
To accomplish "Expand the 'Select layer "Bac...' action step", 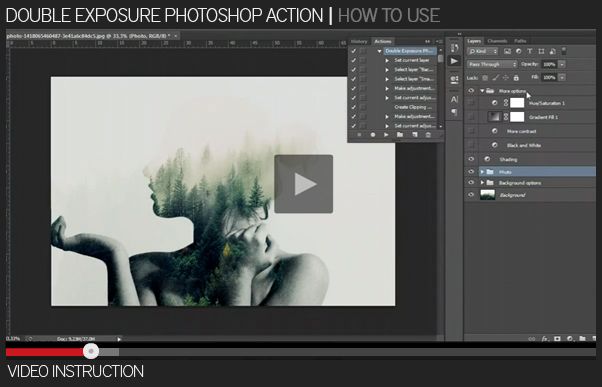I will 387,69.
